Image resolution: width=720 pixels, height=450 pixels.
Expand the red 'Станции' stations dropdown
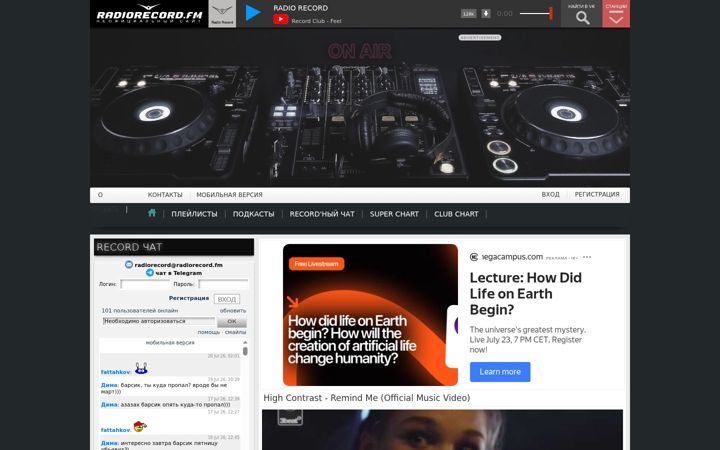pyautogui.click(x=616, y=14)
